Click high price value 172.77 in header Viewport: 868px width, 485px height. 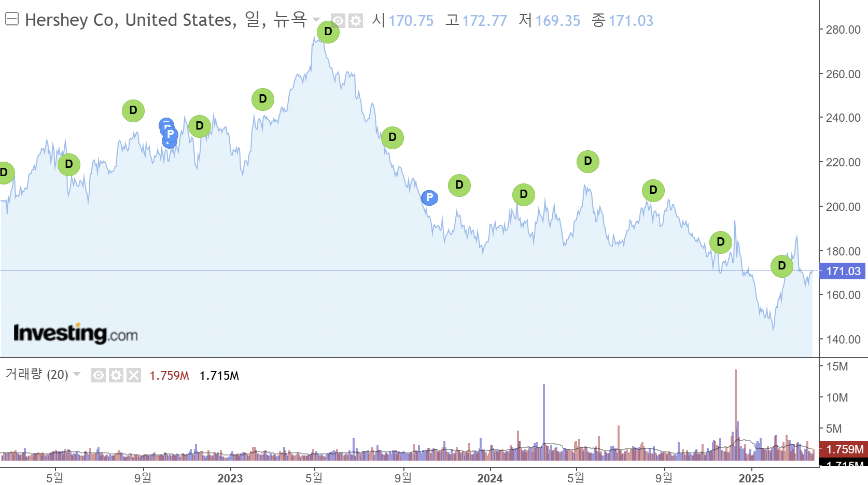(485, 21)
